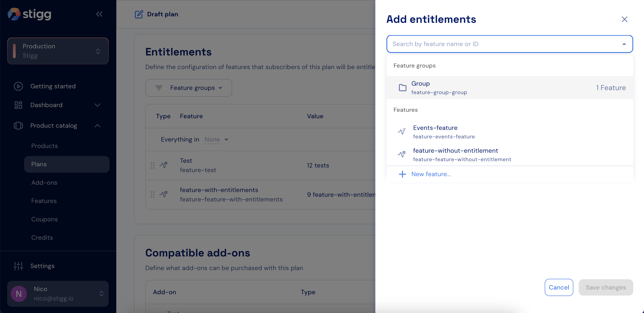
Task: Collapse the sidebar with double-chevron icon
Action: click(x=99, y=14)
